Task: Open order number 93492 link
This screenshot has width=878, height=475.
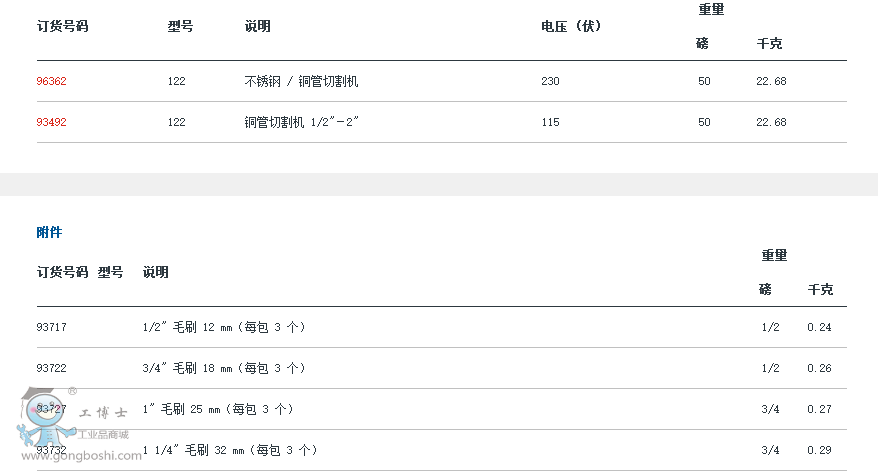Action: point(52,122)
